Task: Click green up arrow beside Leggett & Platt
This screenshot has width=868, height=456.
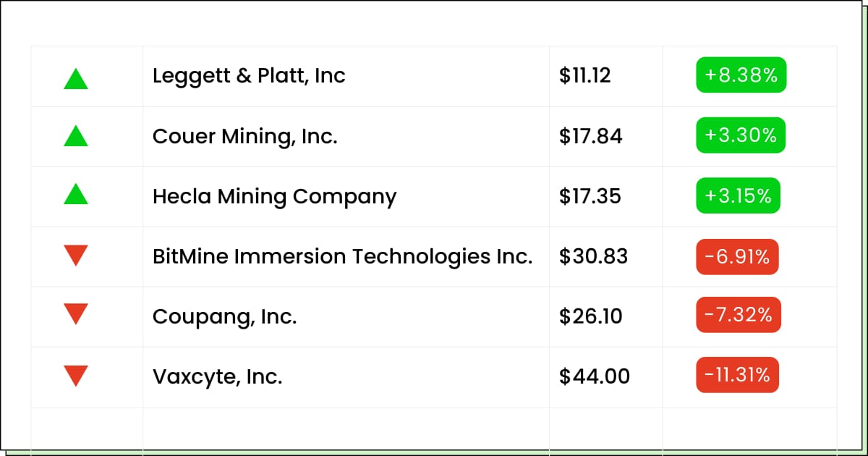Action: pos(76,78)
